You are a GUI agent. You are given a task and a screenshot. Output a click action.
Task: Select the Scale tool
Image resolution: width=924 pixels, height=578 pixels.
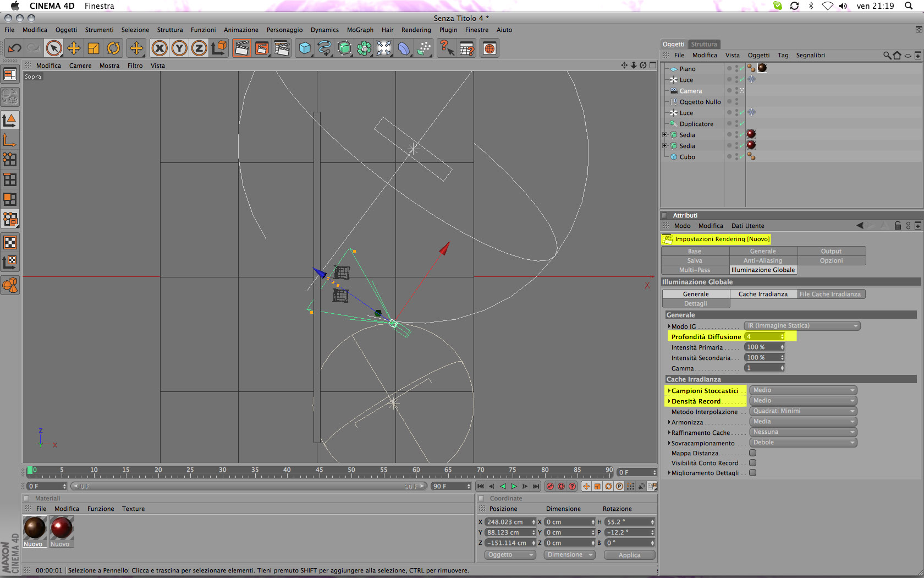(x=94, y=48)
